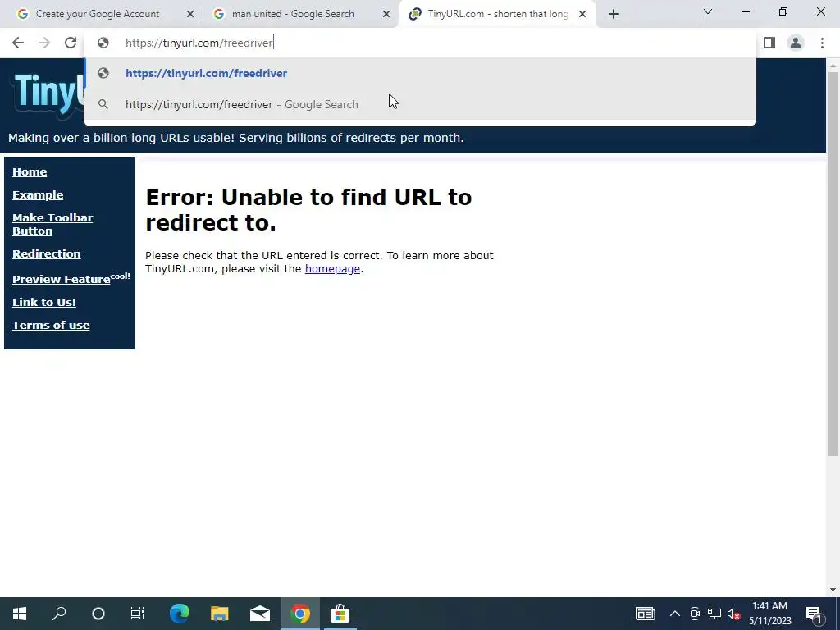Switch to the man united Google Search tab
This screenshot has height=630, width=840.
tap(294, 14)
